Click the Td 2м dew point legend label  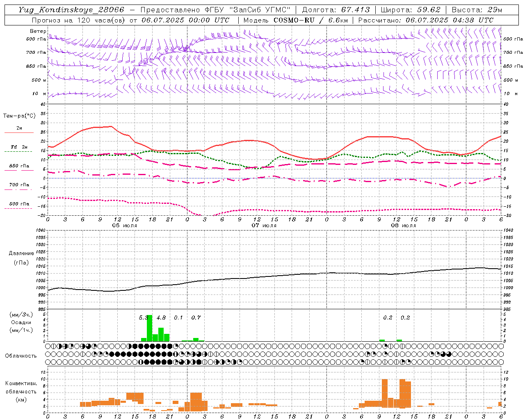tap(19, 147)
